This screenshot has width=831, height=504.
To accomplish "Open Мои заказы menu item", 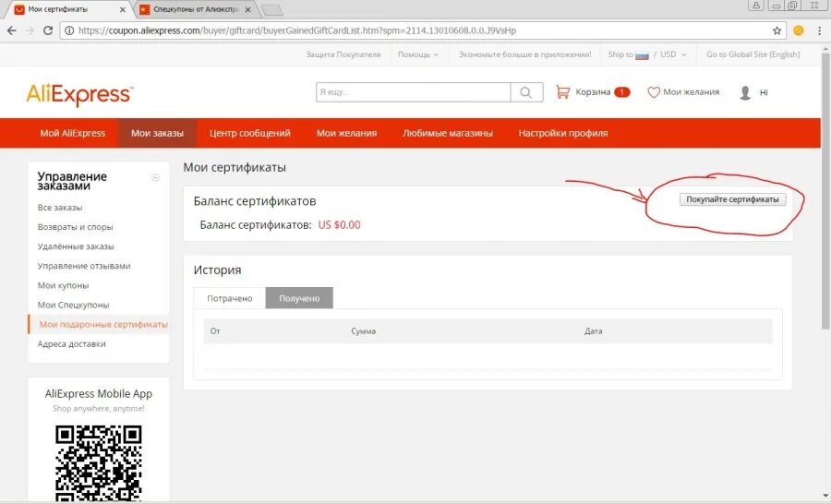I will coord(157,134).
